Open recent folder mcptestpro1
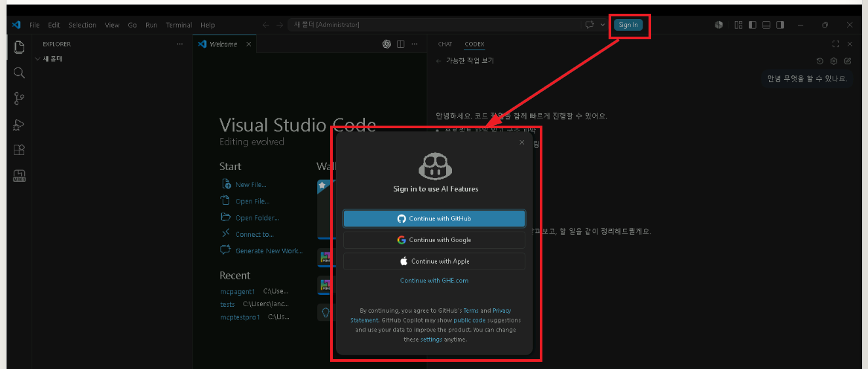Screen dimensions: 868x369 pyautogui.click(x=240, y=317)
